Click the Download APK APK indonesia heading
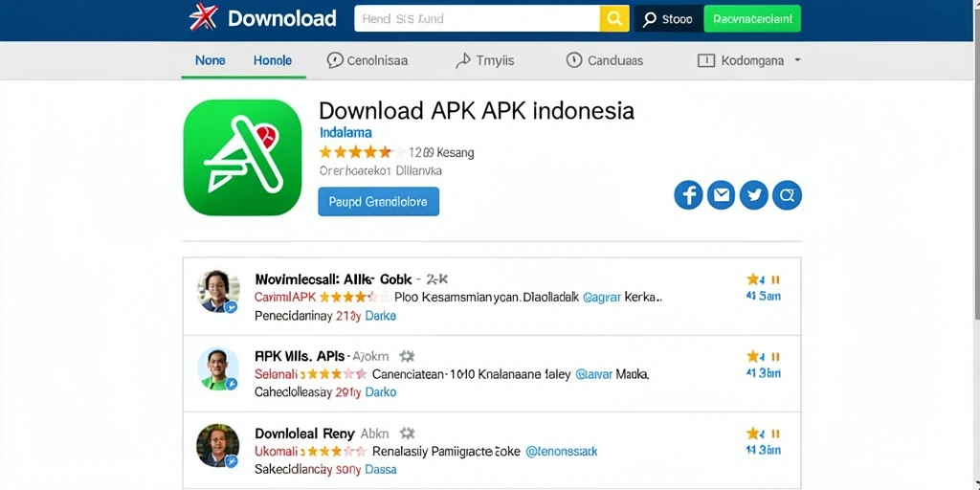Image resolution: width=980 pixels, height=490 pixels. [x=477, y=111]
